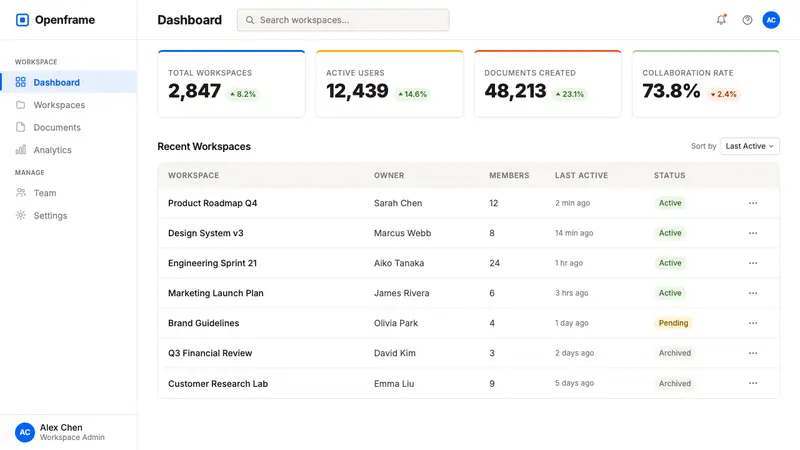800x450 pixels.
Task: Open the Q3 Financial Review workspace
Action: click(210, 353)
